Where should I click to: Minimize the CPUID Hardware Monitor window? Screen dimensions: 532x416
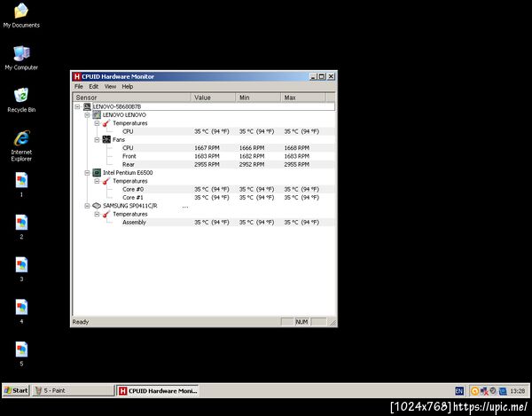(313, 76)
